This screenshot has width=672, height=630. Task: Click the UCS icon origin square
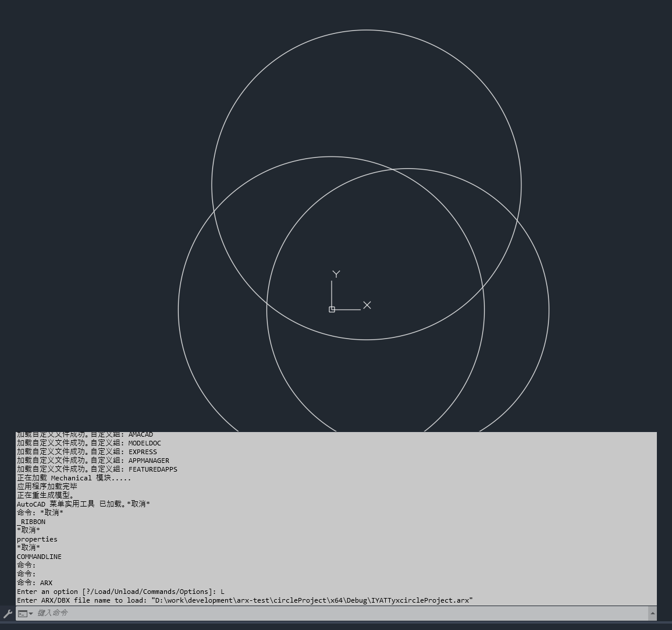pos(332,309)
